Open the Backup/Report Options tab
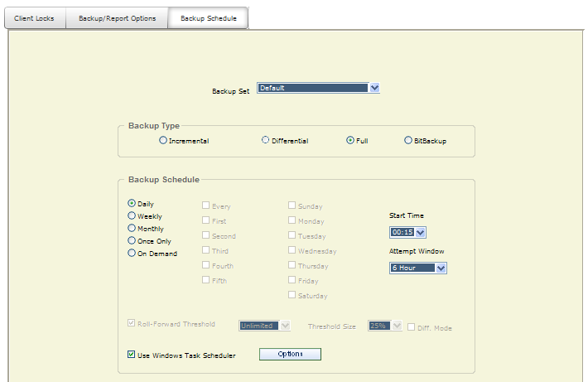Image resolution: width=588 pixels, height=382 pixels. point(117,18)
